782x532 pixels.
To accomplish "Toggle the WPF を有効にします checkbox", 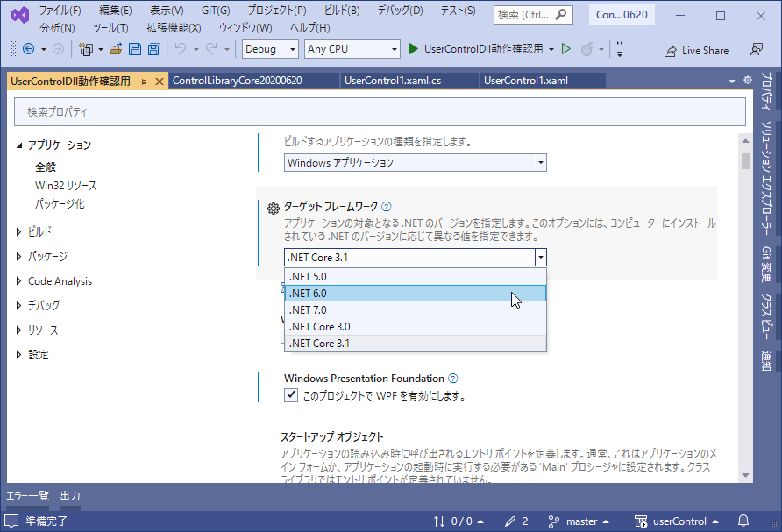I will pyautogui.click(x=291, y=395).
